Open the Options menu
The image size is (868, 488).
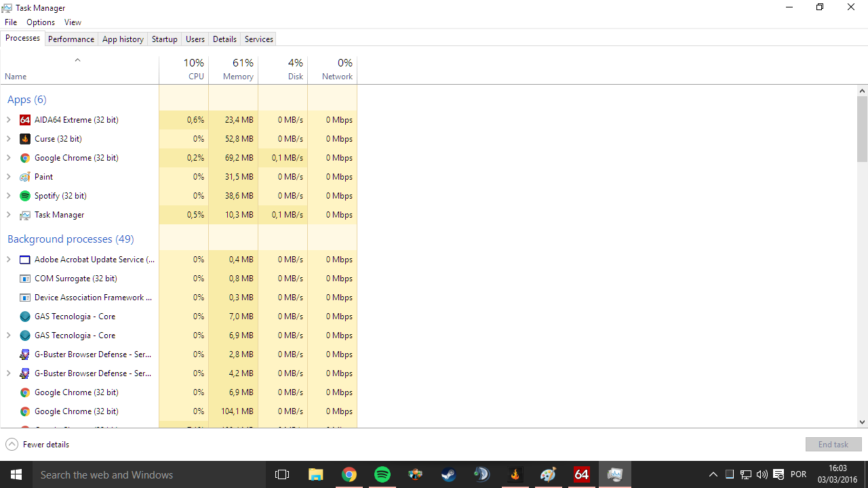point(41,22)
